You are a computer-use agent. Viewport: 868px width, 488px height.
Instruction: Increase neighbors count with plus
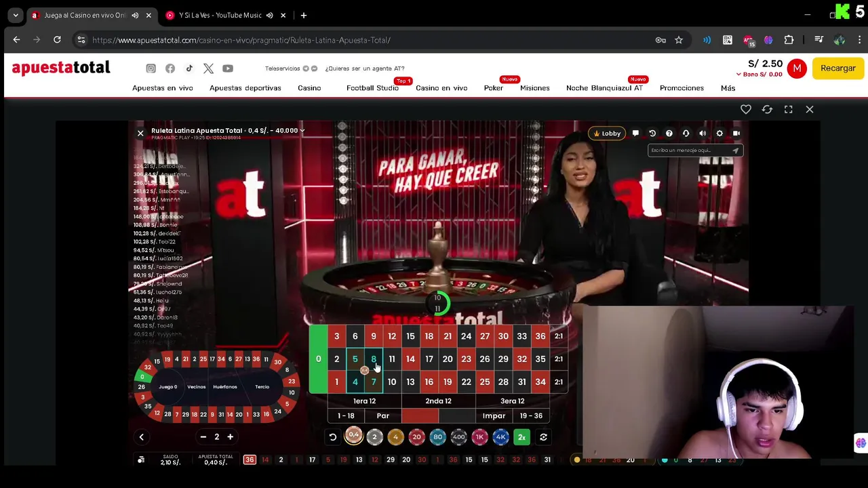230,437
